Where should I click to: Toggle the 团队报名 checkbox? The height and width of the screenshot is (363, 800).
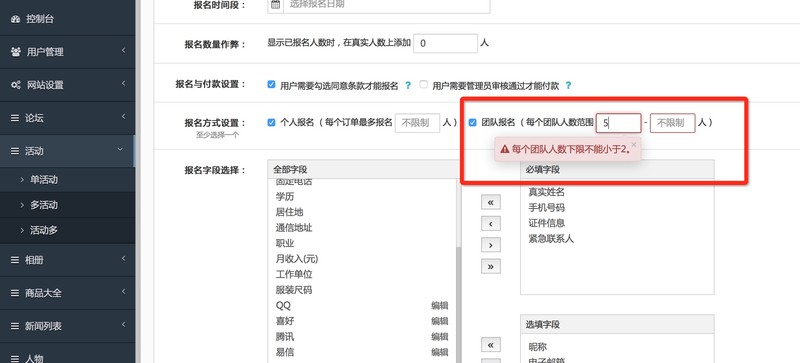pyautogui.click(x=472, y=123)
